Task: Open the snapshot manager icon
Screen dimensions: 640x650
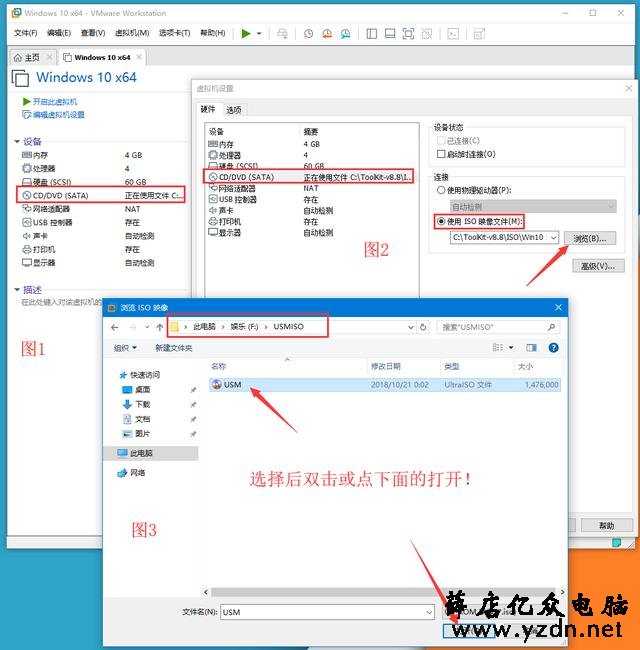Action: pos(345,34)
